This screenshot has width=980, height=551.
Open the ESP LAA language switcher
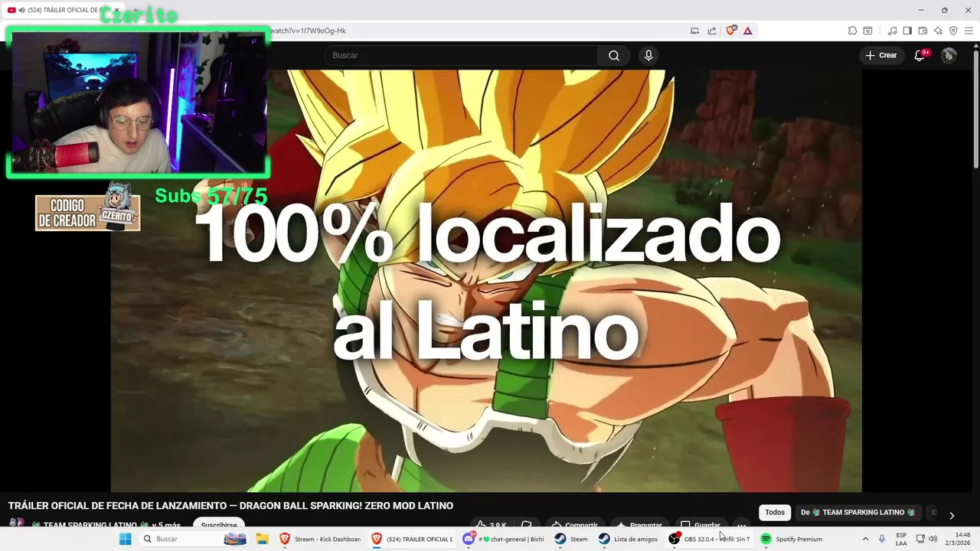[x=901, y=539]
